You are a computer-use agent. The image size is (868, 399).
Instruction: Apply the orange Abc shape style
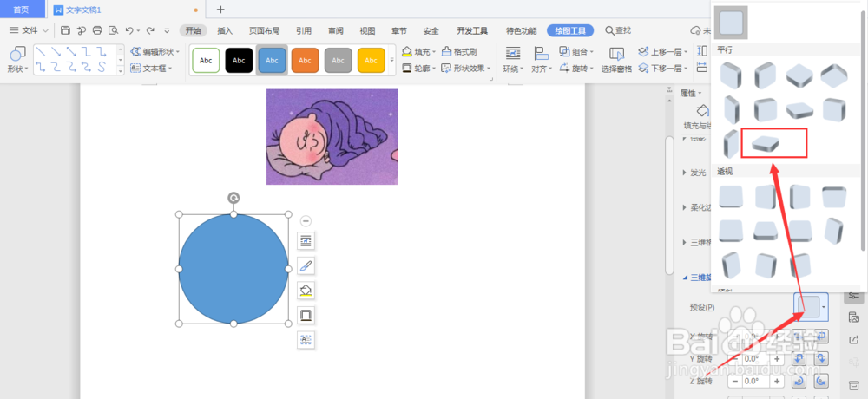coord(305,61)
